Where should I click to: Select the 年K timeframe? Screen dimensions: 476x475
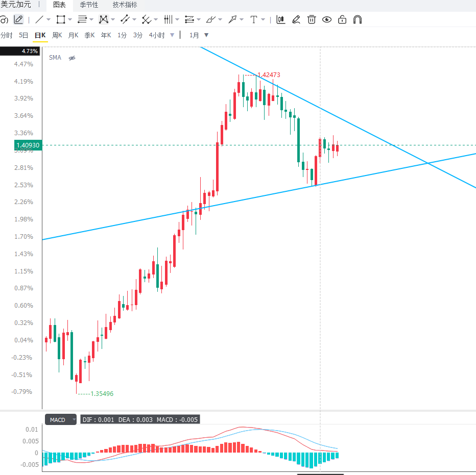pos(106,35)
